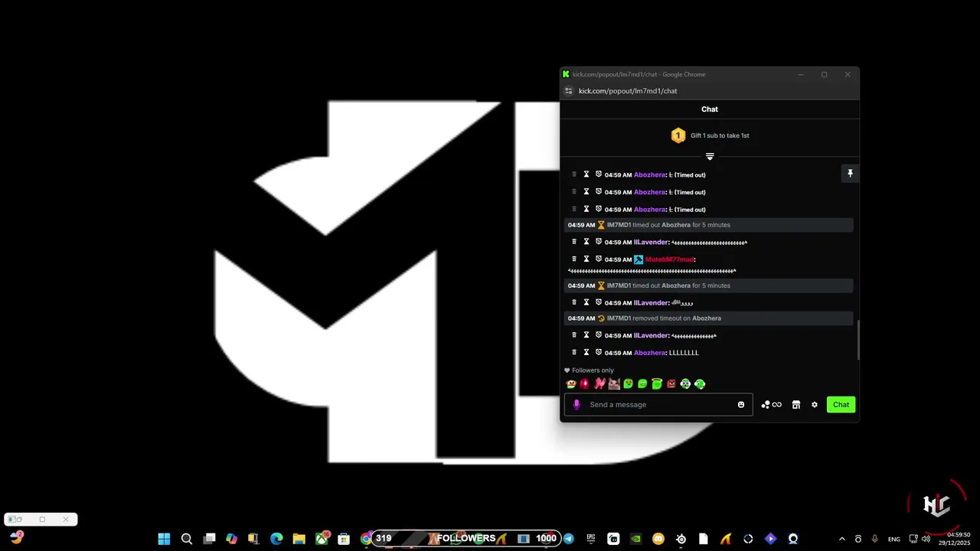Click the kick.com/popout URL in the address bar
The width and height of the screenshot is (980, 551).
628,91
